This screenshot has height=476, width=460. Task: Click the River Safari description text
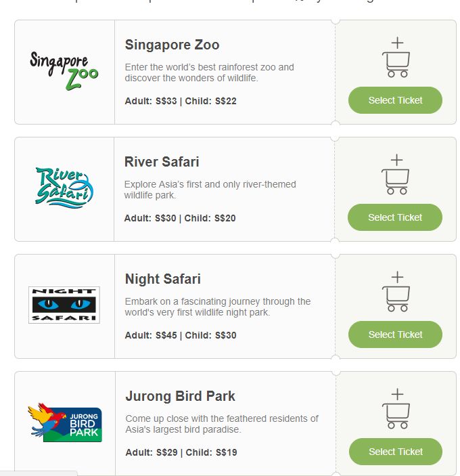[x=210, y=190]
